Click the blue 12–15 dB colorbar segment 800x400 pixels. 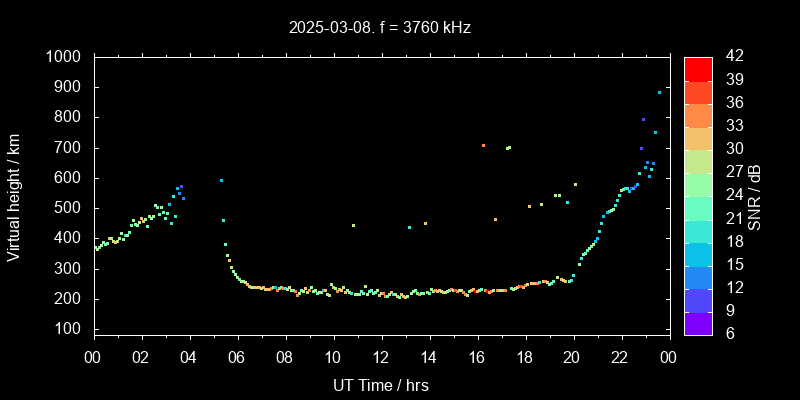coord(698,276)
